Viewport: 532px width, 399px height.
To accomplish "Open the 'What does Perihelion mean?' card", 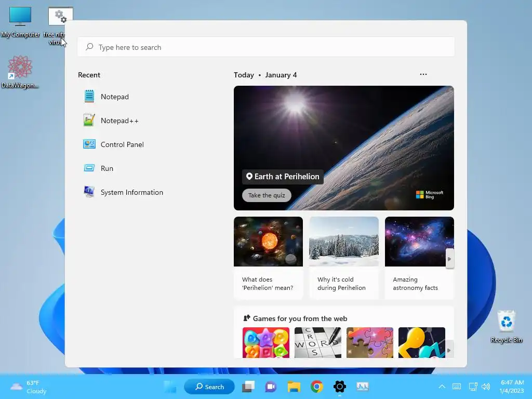I will coord(268,258).
